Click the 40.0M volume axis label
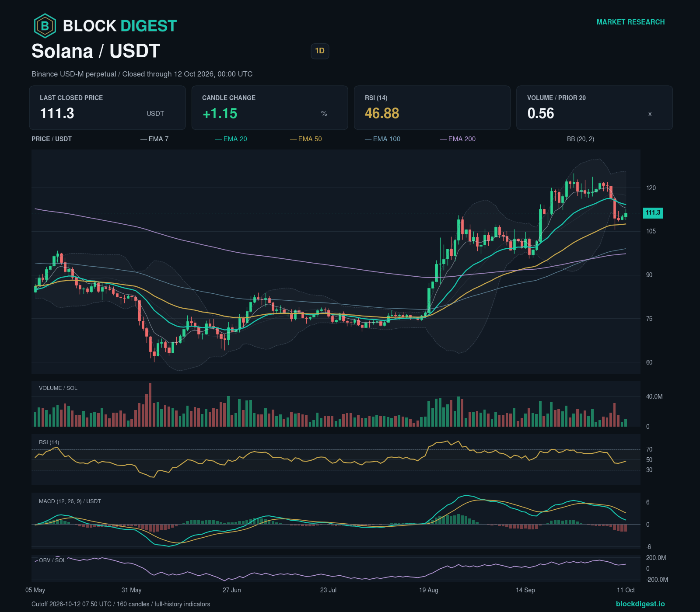The width and height of the screenshot is (700, 612). coord(654,396)
